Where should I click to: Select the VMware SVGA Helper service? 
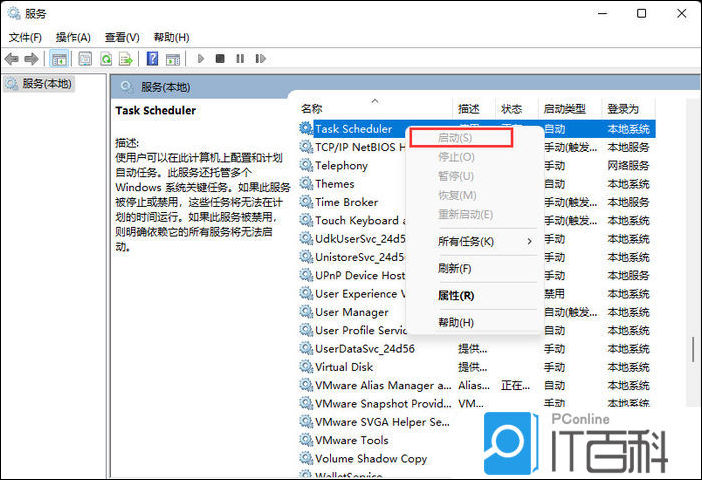(382, 422)
